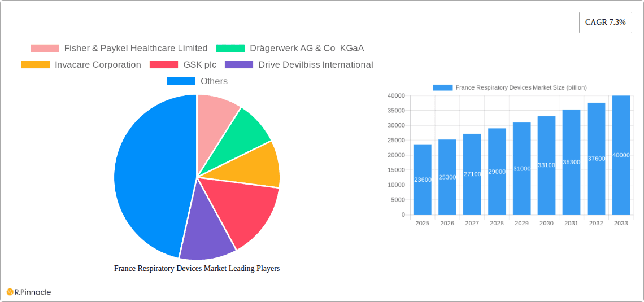The width and height of the screenshot is (644, 302).
Task: Click the Others blue legend swatch
Action: (181, 81)
